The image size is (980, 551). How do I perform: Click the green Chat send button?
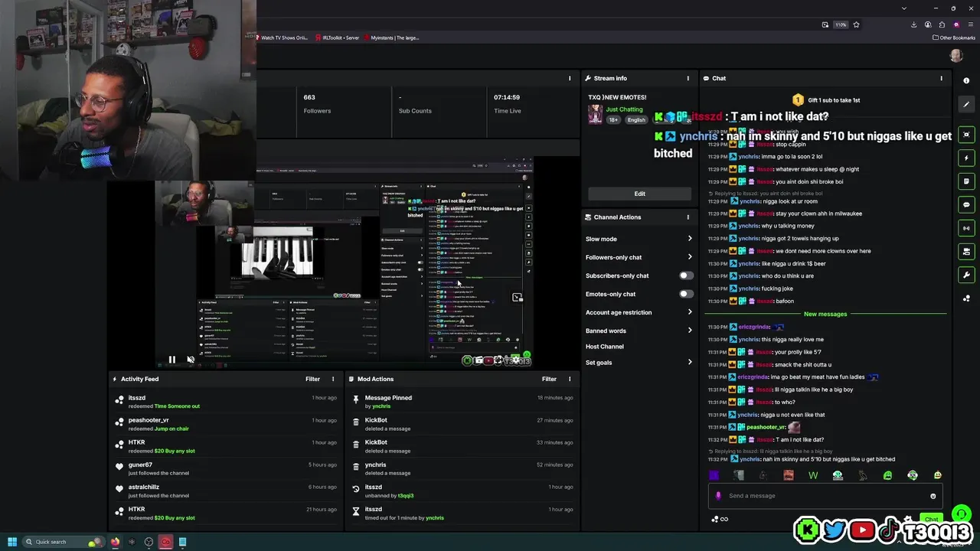pos(931,519)
